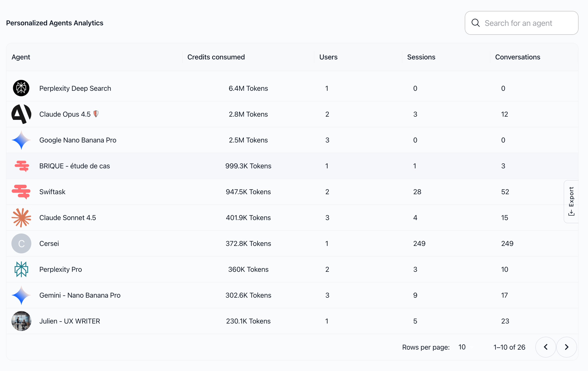Viewport: 588px width, 371px height.
Task: Click the Perplexity Pro teal logo
Action: tap(21, 269)
